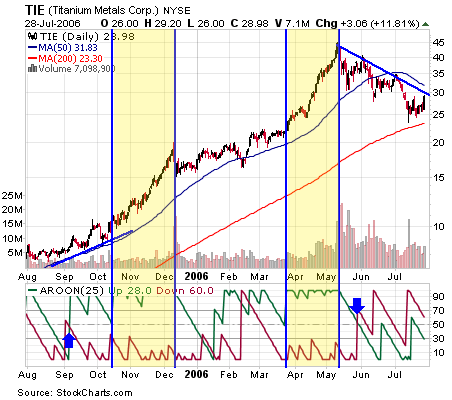Click the low value 'L 26.00'
Screen dimensions: 452x400
click(206, 24)
